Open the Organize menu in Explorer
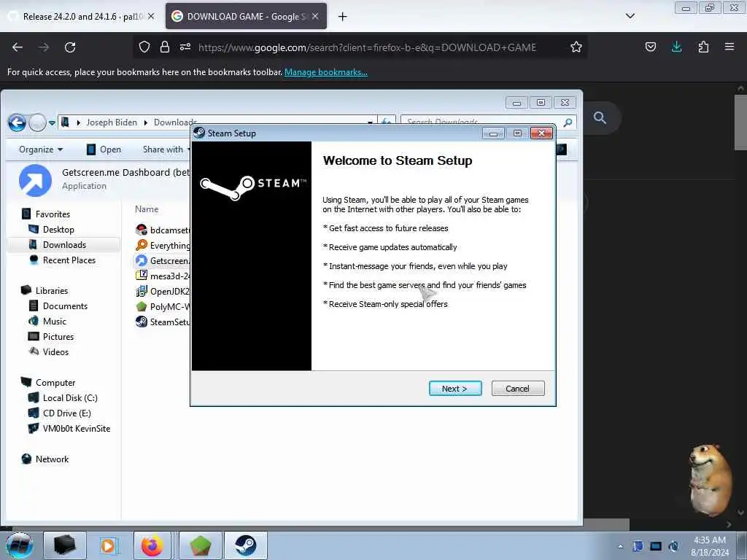The image size is (747, 560). tap(41, 149)
